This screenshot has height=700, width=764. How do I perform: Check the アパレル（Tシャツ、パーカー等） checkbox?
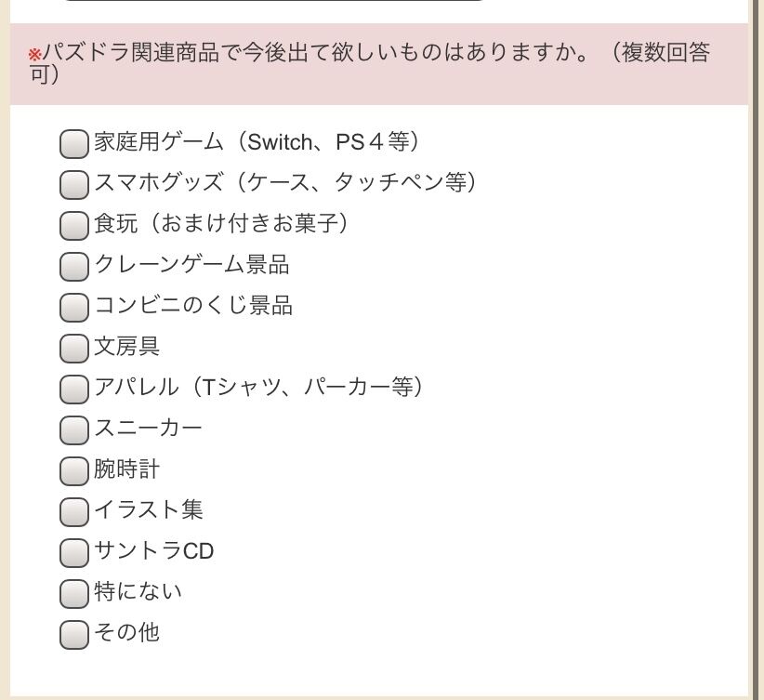[74, 390]
